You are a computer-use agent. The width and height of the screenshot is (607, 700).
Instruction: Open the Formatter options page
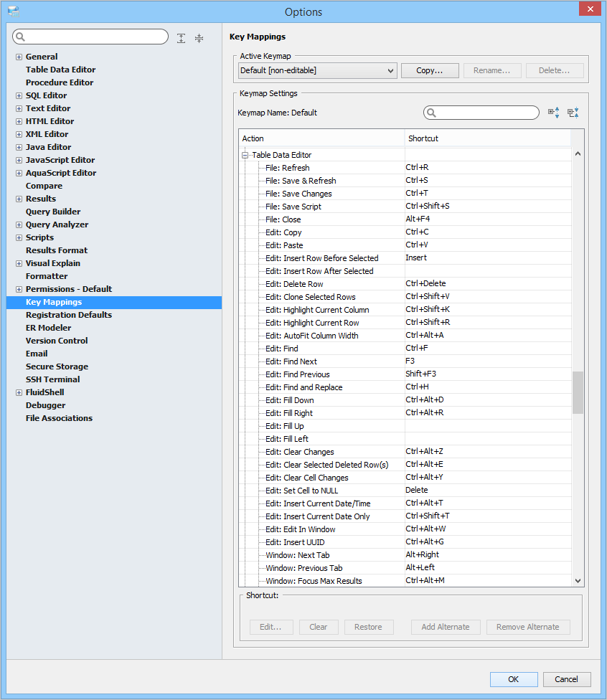tap(47, 276)
